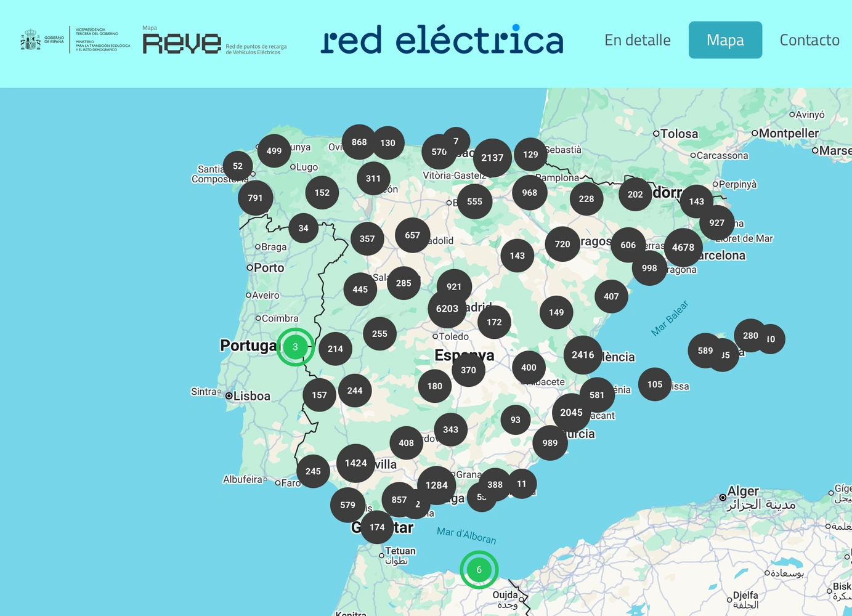The height and width of the screenshot is (616, 852).
Task: Click the green cluster "6" near Tetuan
Action: click(479, 570)
